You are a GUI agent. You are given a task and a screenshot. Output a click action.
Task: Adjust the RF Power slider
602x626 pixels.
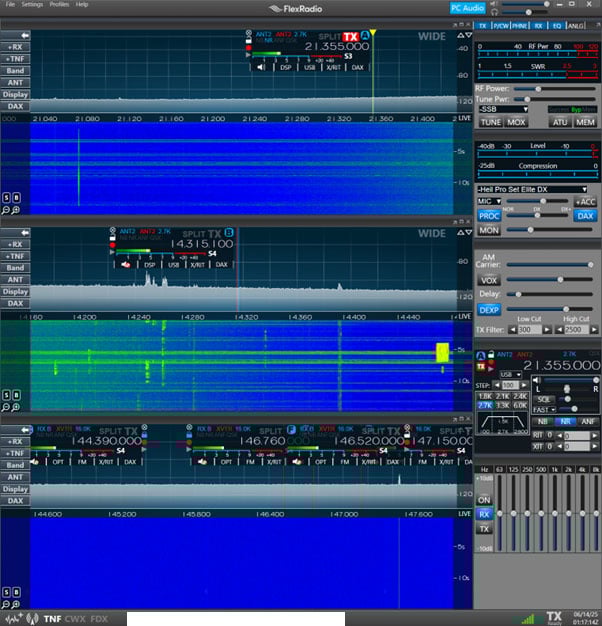coord(555,89)
